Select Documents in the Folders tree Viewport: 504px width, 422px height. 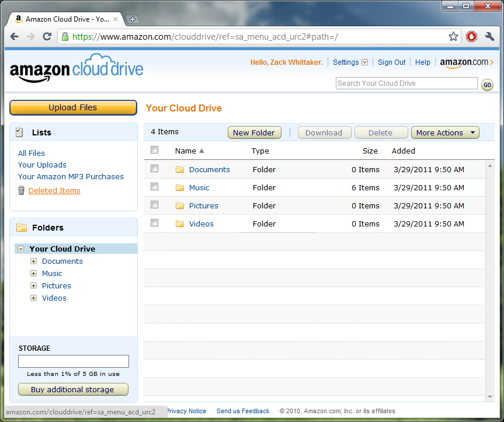[62, 261]
